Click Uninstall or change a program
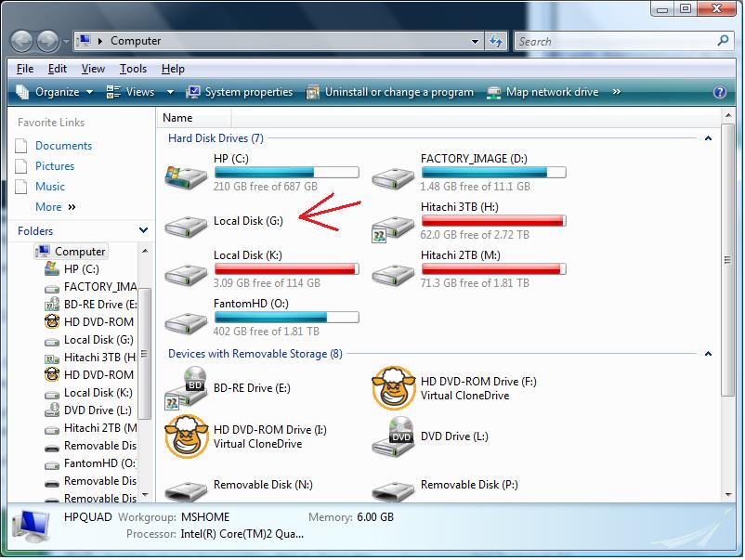This screenshot has height=560, width=745. [x=390, y=92]
